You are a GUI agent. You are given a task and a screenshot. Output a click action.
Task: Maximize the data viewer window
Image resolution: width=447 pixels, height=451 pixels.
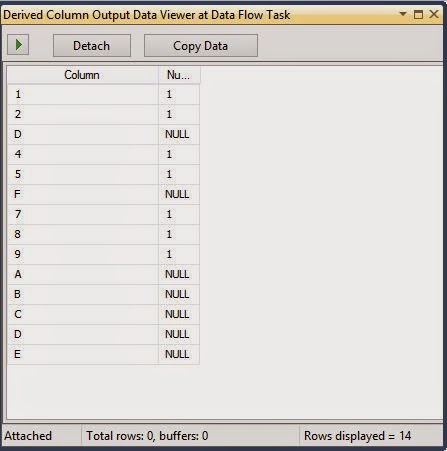pyautogui.click(x=418, y=14)
